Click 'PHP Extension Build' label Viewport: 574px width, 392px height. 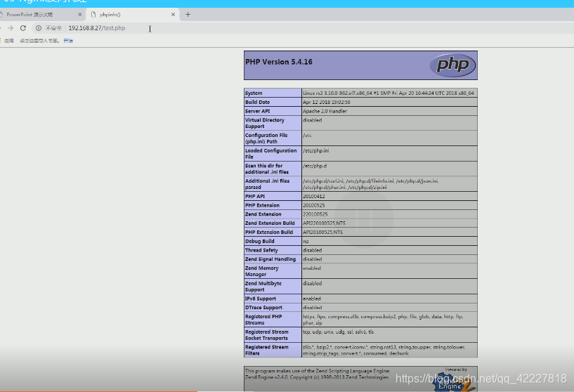(269, 232)
